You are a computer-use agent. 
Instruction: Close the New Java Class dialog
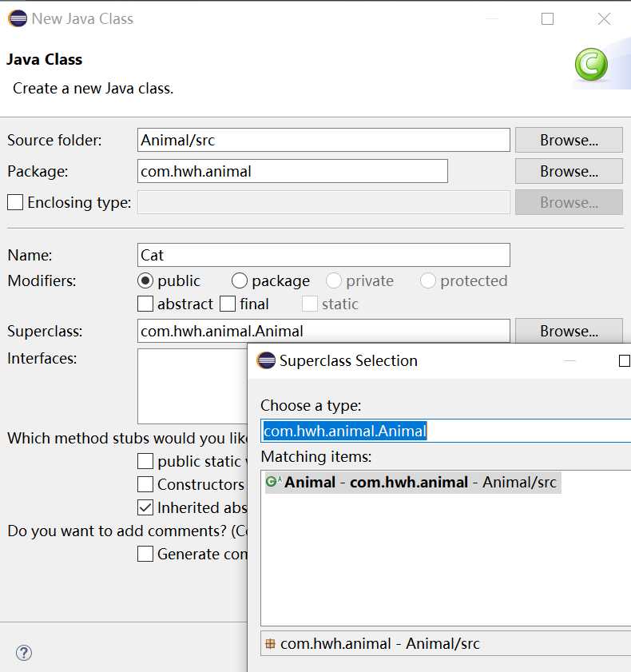pos(604,19)
